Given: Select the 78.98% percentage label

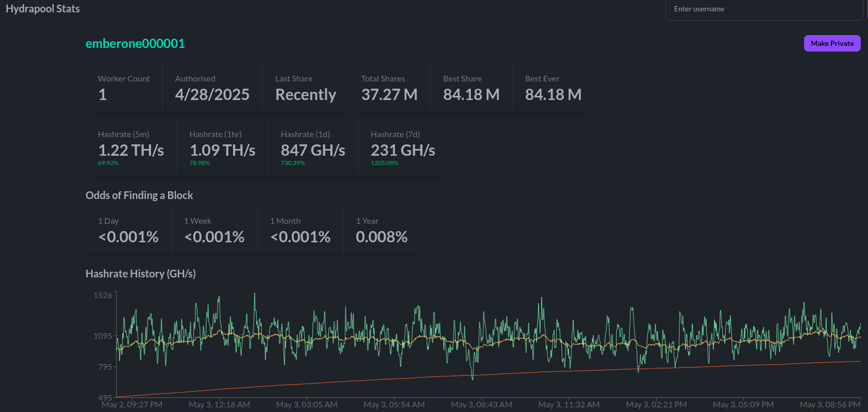Looking at the screenshot, I should 199,163.
